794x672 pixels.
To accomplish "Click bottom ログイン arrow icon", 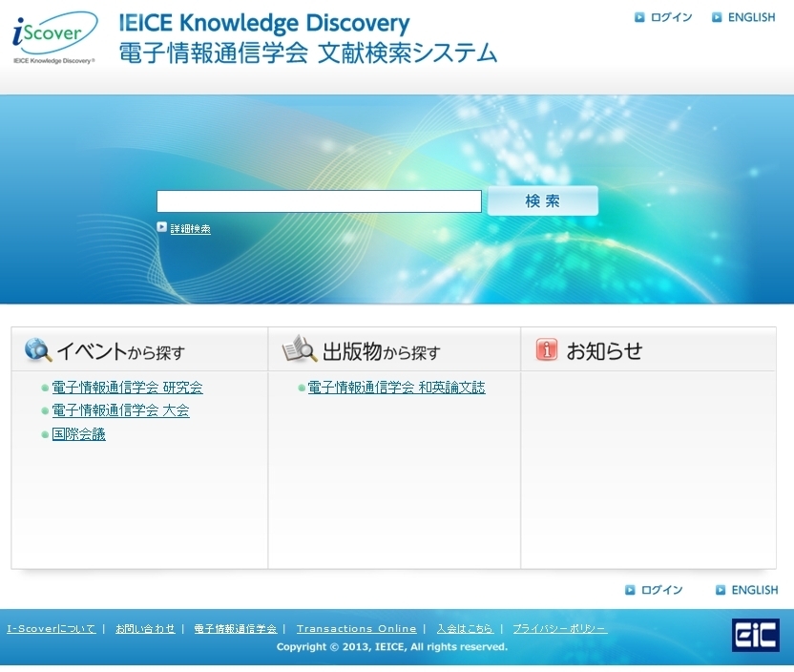I will click(x=630, y=590).
